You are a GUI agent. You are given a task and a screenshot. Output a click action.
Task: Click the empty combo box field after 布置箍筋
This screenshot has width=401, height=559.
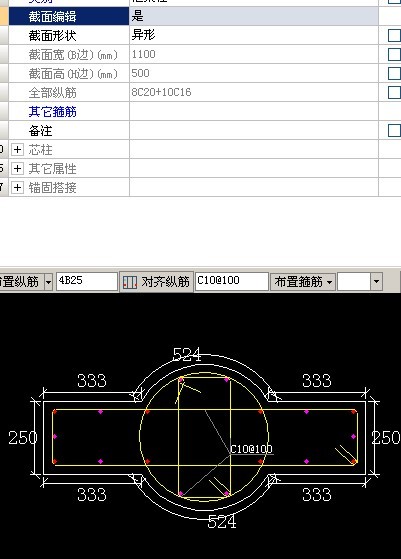354,282
